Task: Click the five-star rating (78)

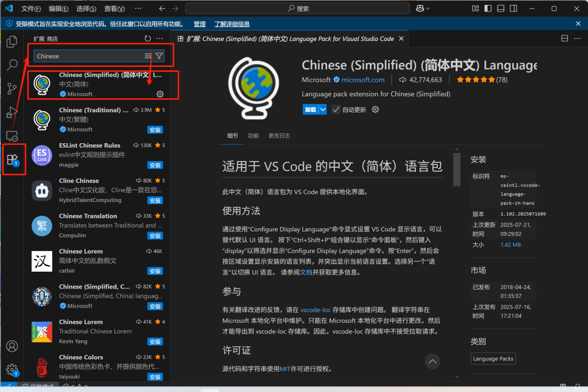Action: [x=482, y=79]
